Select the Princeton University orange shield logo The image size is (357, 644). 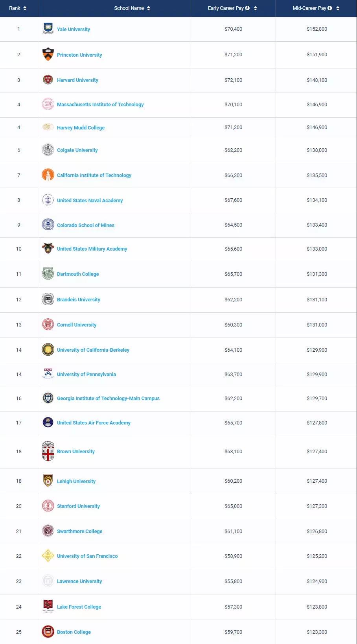point(48,54)
